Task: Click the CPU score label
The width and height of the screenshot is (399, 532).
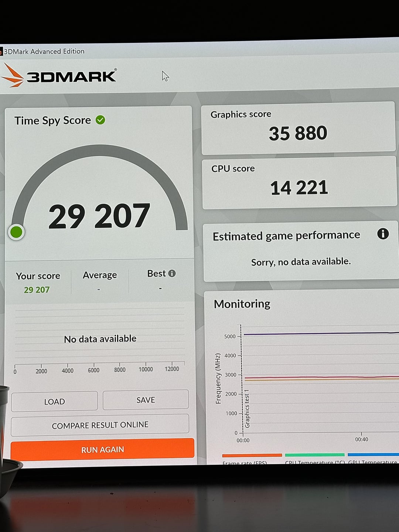Action: [x=233, y=168]
